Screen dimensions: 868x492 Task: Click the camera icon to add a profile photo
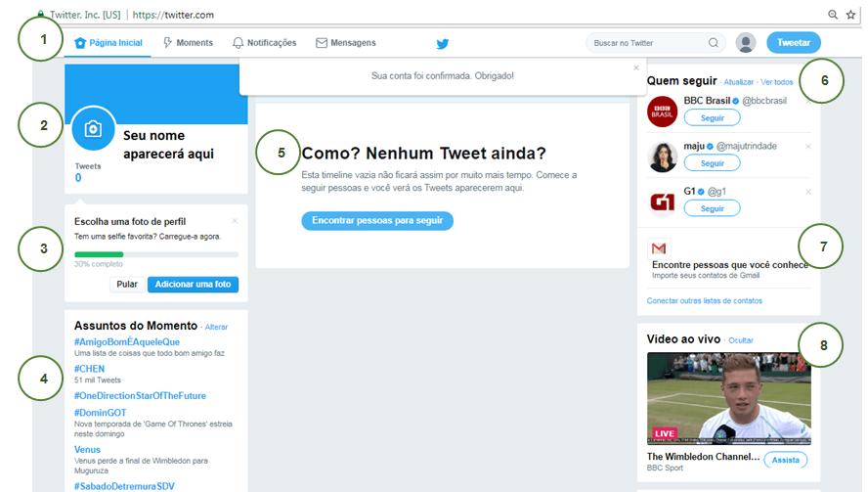point(93,128)
